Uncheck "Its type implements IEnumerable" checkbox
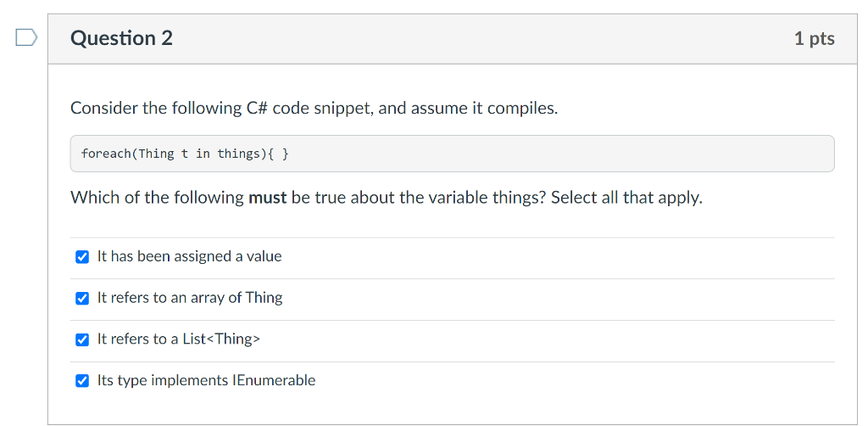Screen dimensions: 868x426 (x=82, y=381)
